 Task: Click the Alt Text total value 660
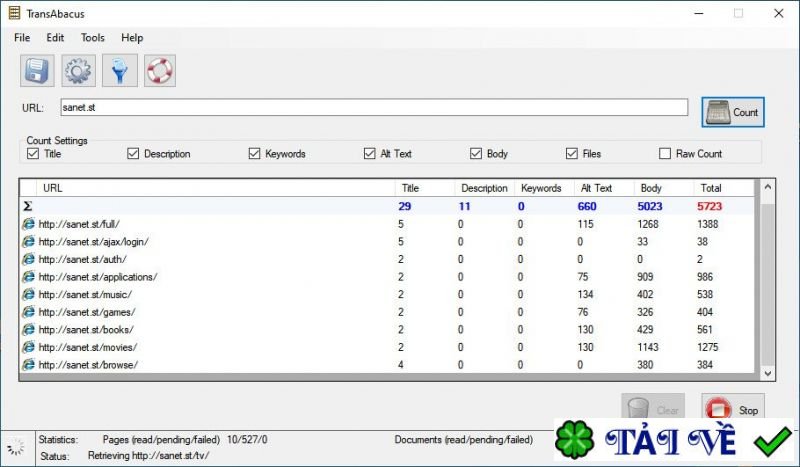pos(587,206)
